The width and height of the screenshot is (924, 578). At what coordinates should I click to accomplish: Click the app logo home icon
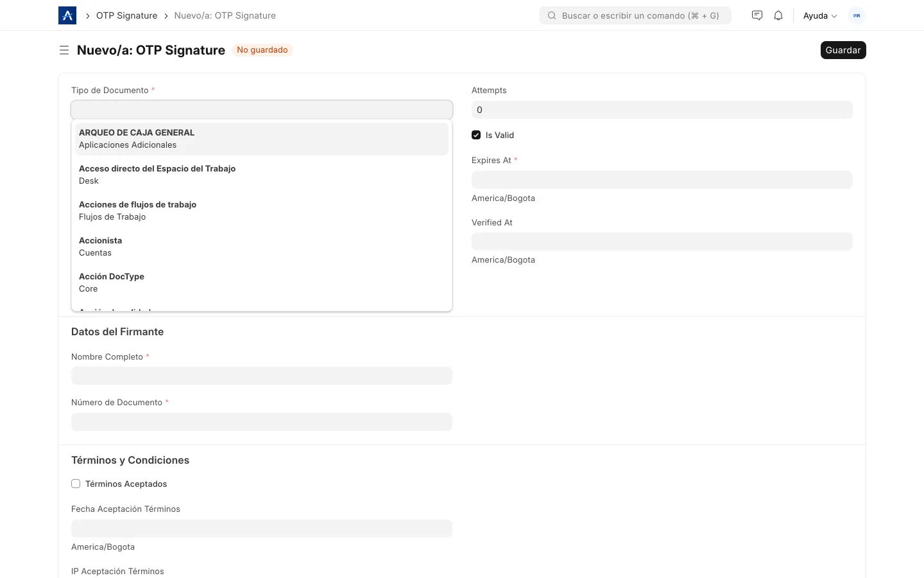[67, 15]
